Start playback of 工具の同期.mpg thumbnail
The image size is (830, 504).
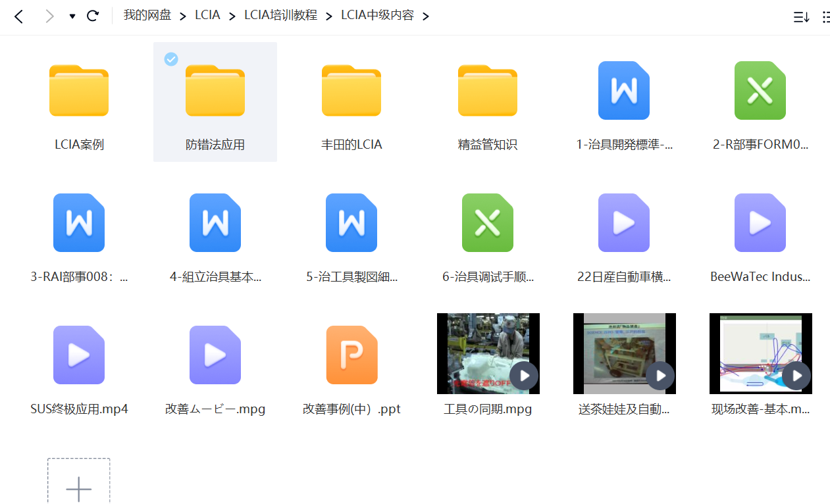point(524,376)
